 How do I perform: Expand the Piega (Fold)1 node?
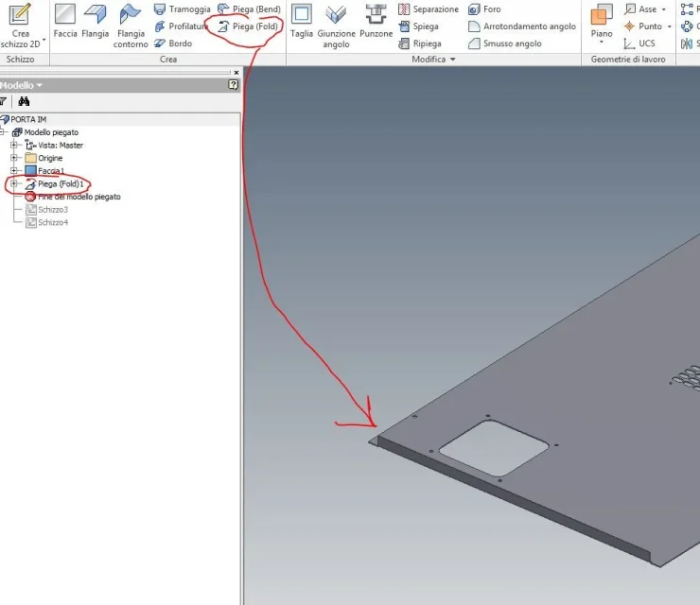tap(14, 183)
